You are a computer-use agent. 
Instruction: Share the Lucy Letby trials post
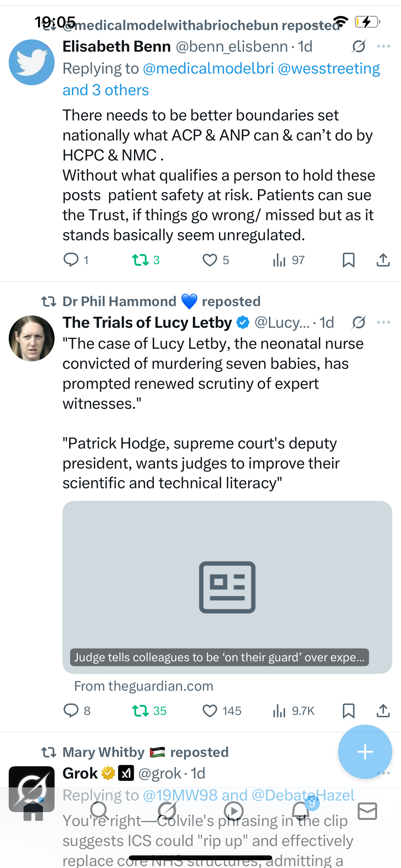[x=383, y=711]
